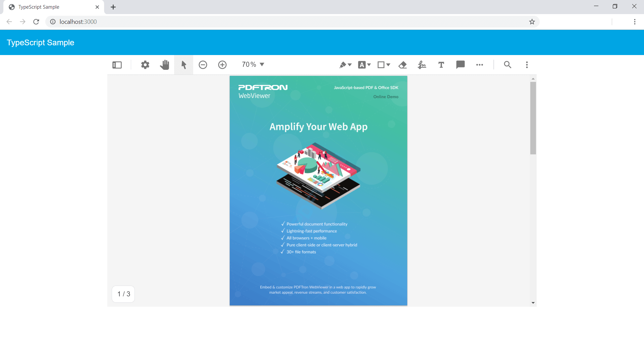Screen dimensions: 644x345
Task: Expand the shape tools dropdown
Action: coord(384,65)
